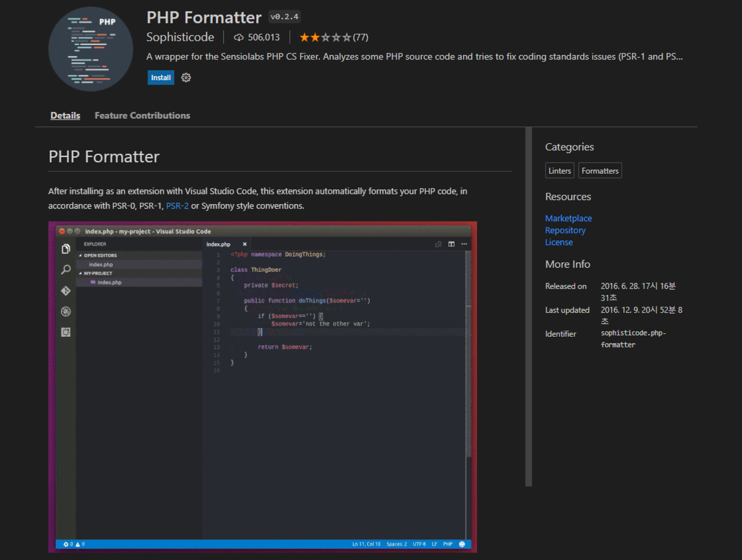Click the Explorer files icon in screenshot

pyautogui.click(x=66, y=249)
